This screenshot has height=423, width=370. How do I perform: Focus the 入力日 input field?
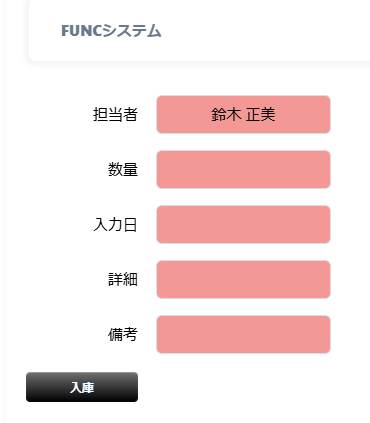click(x=243, y=224)
